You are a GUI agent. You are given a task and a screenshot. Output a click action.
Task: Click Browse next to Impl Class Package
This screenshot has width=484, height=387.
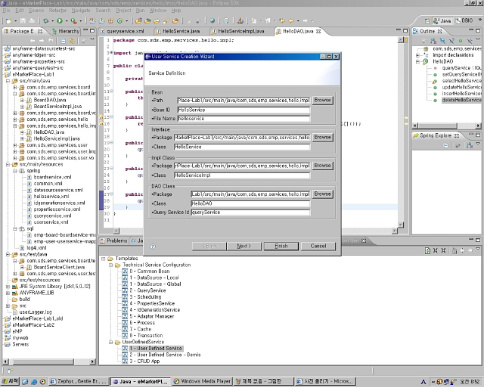[322, 165]
